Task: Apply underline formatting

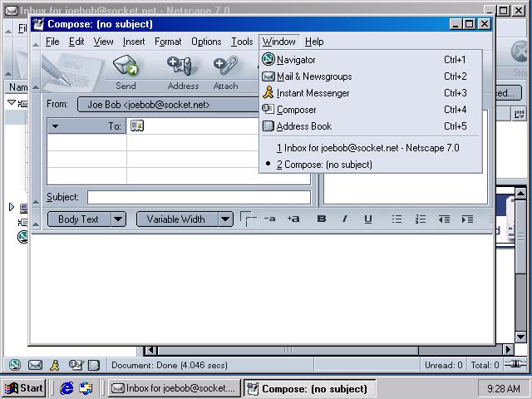Action: [367, 219]
